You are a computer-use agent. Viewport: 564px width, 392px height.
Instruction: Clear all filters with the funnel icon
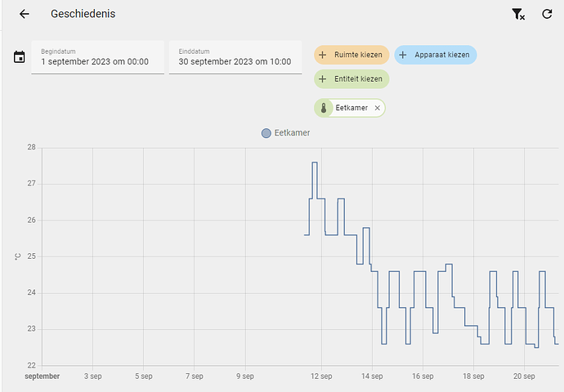click(517, 14)
